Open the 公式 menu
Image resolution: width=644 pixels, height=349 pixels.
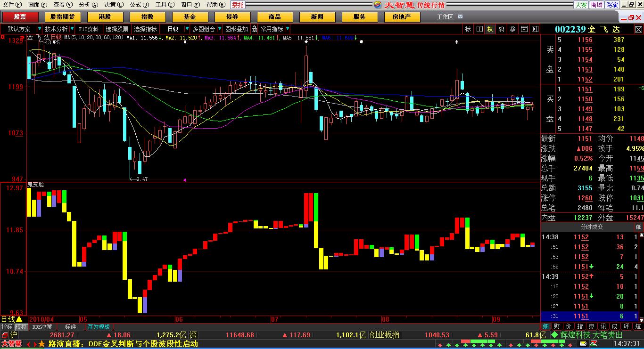[x=139, y=5]
